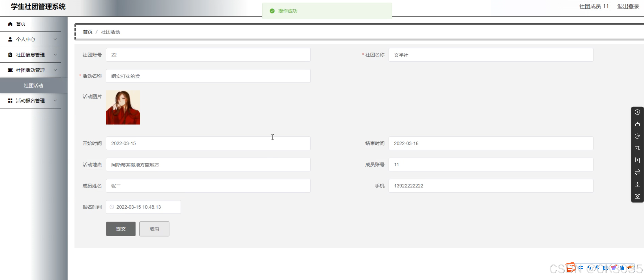Click the disc convert icon at toolbar top

(x=637, y=112)
